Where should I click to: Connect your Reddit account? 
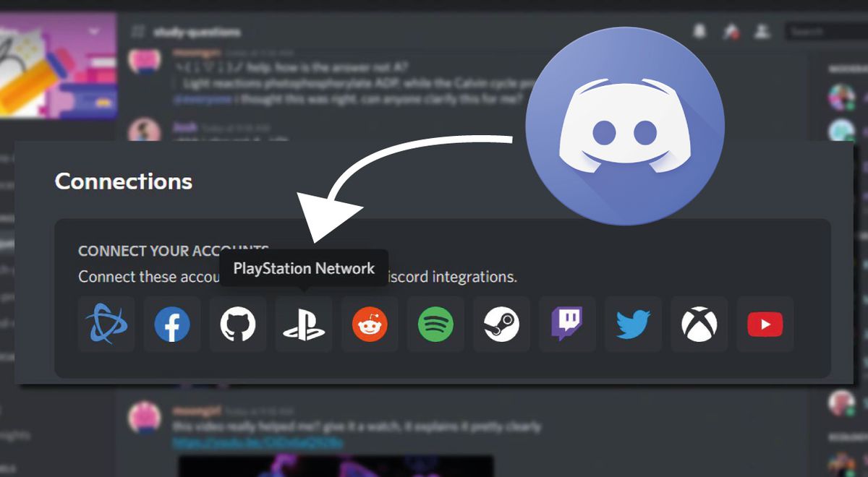tap(370, 325)
